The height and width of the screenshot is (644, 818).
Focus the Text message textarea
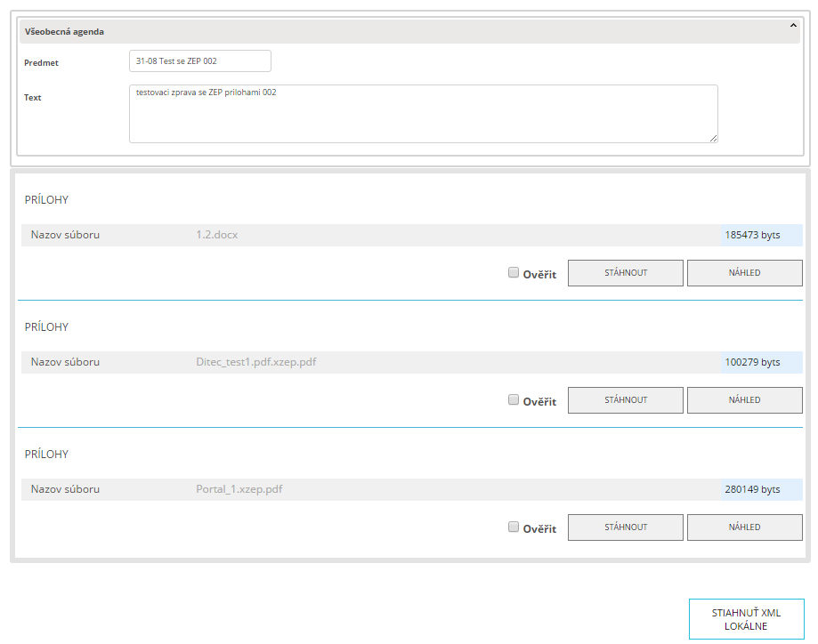pyautogui.click(x=423, y=114)
